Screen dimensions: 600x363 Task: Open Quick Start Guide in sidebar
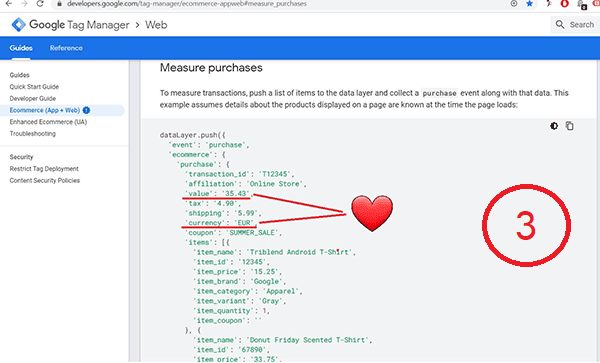click(x=34, y=87)
